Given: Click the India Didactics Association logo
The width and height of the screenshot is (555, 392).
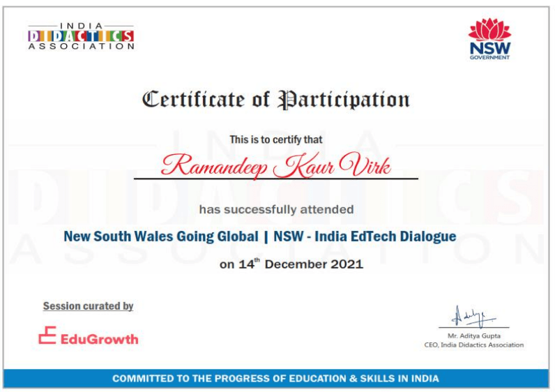Looking at the screenshot, I should (81, 36).
